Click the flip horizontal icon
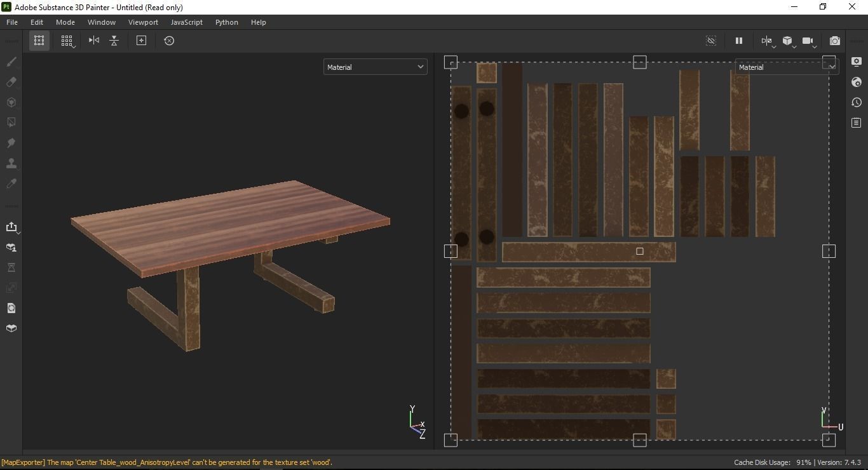 coord(94,41)
